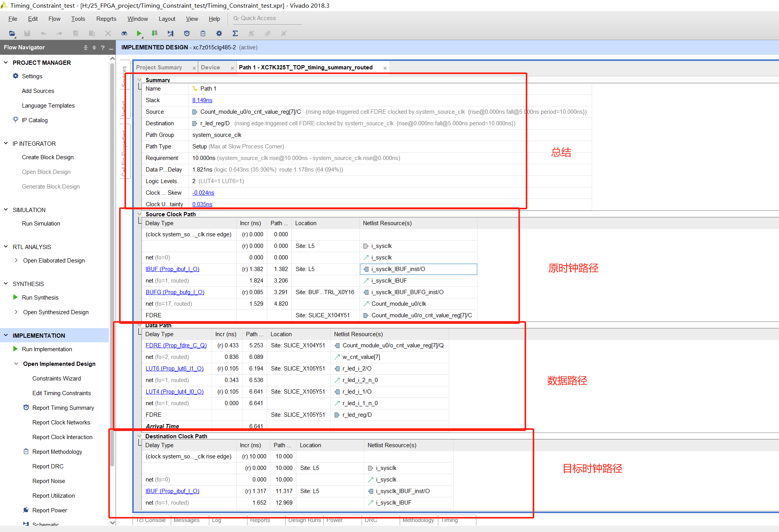Viewport: 779px width, 532px height.
Task: Open the Reports menu
Action: [106, 19]
